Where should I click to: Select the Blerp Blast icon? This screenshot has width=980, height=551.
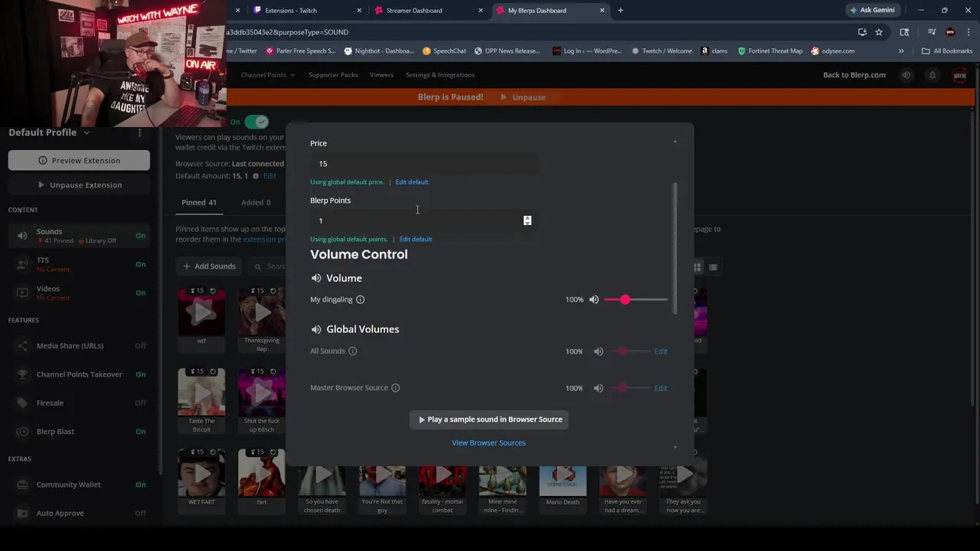coord(22,432)
